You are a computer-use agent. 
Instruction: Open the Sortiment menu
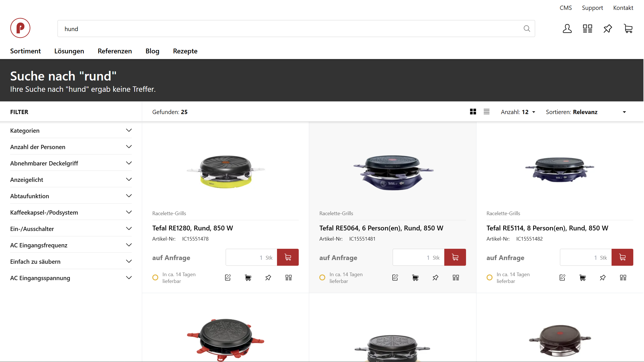coord(25,51)
